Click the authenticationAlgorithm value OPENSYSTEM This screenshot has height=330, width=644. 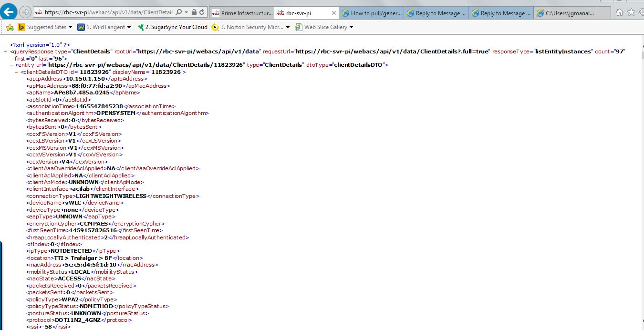pos(116,113)
